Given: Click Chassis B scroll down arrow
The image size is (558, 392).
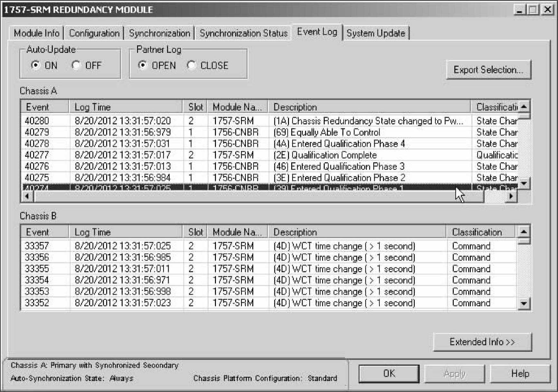Looking at the screenshot, I should [524, 303].
